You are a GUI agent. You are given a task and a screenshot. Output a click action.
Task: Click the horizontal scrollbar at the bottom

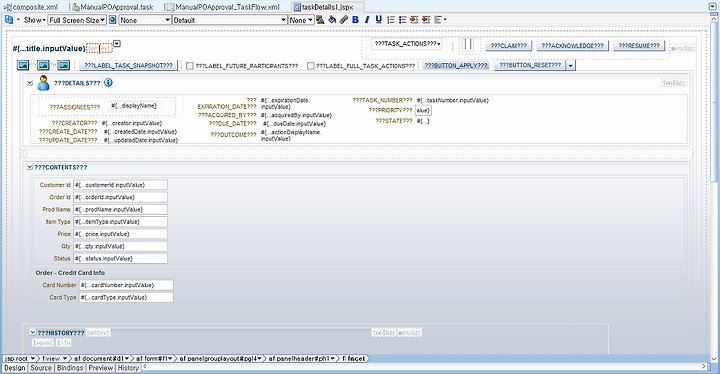423,367
